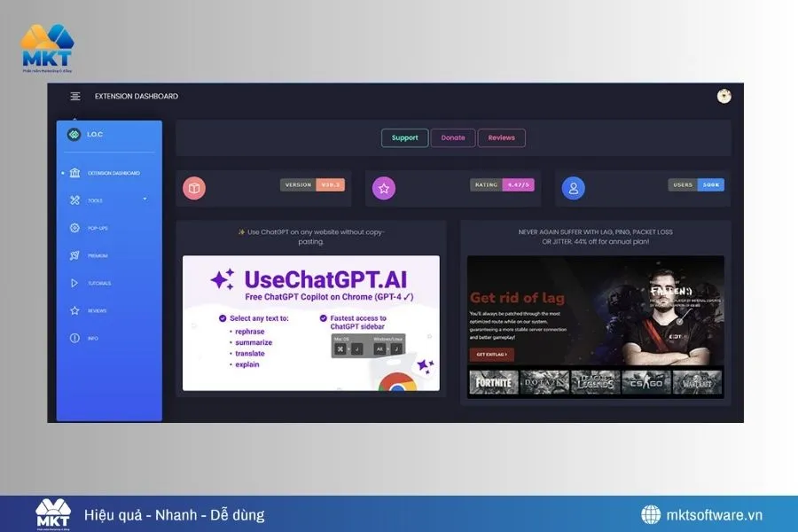
Task: Click the Tools wrench icon in sidebar
Action: 74,200
